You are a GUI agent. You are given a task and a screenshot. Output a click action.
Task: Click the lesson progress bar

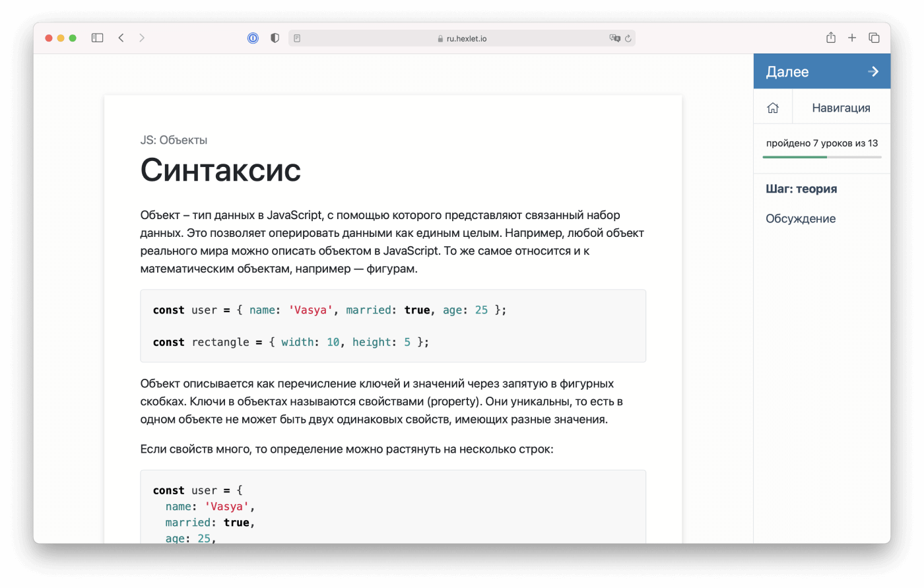coord(822,157)
